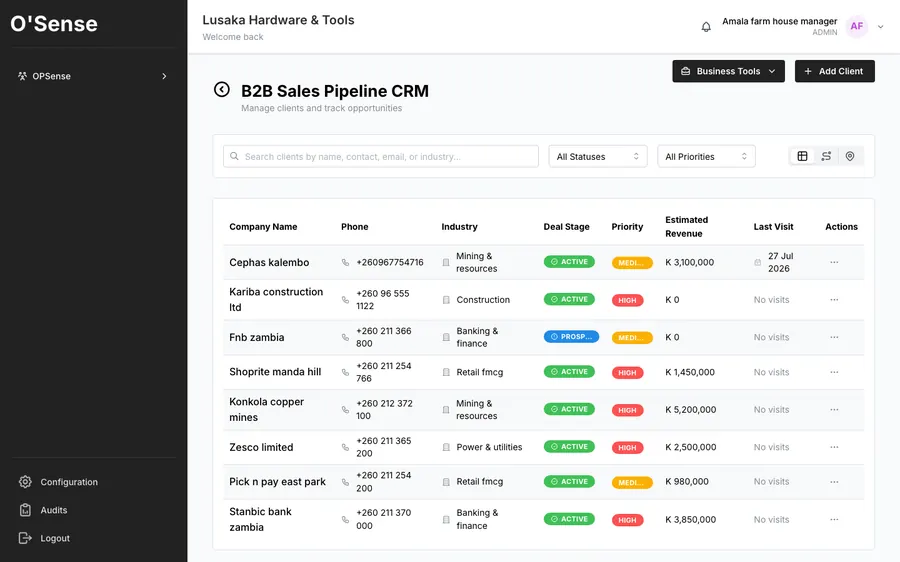Open actions menu for Pick n pay east park
Viewport: 900px width, 562px height.
point(834,482)
